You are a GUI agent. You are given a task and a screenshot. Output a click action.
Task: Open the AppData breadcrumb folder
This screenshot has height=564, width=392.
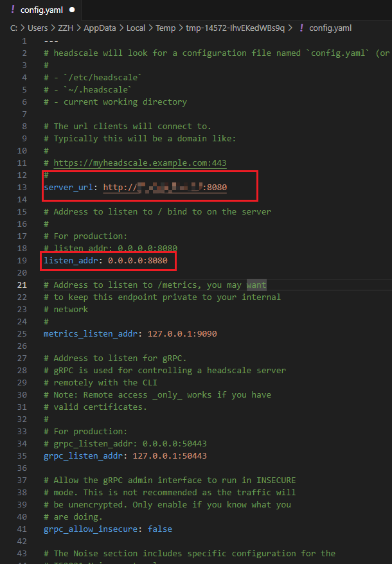pos(100,28)
